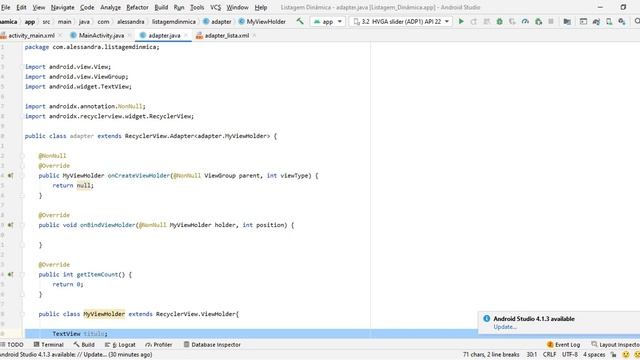Click override gutter marker beside onBindViewHolder

tap(10, 225)
